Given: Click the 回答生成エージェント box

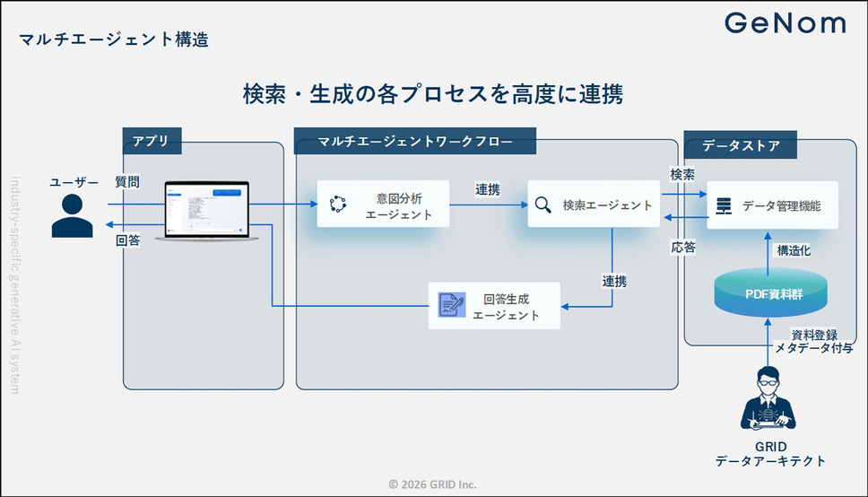Looking at the screenshot, I should pos(494,306).
